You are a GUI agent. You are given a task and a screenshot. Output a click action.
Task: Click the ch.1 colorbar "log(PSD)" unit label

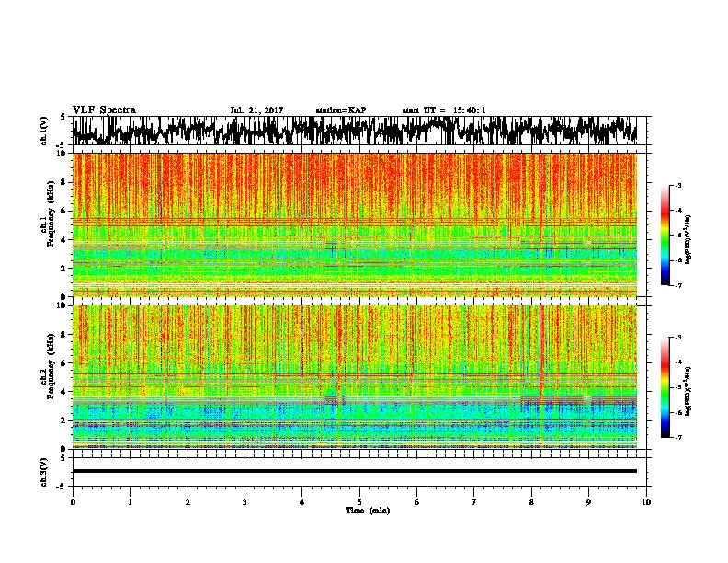point(688,240)
